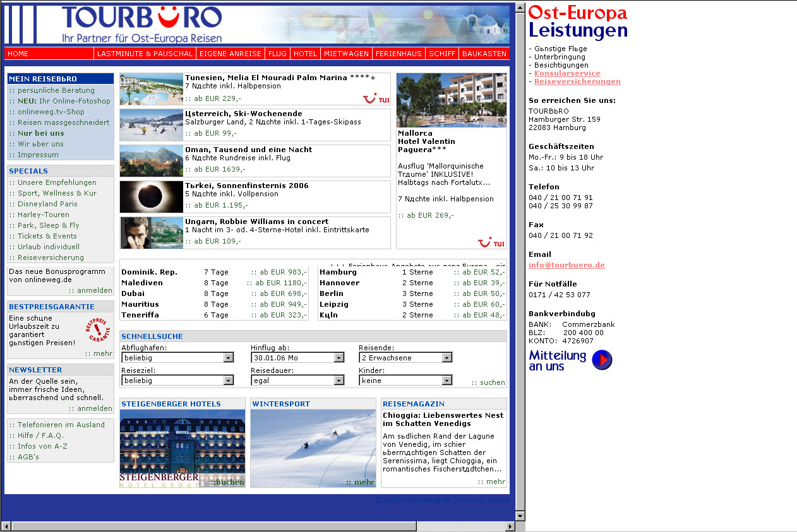The image size is (797, 532).
Task: Open the SCHIFF menu item
Action: tap(442, 54)
